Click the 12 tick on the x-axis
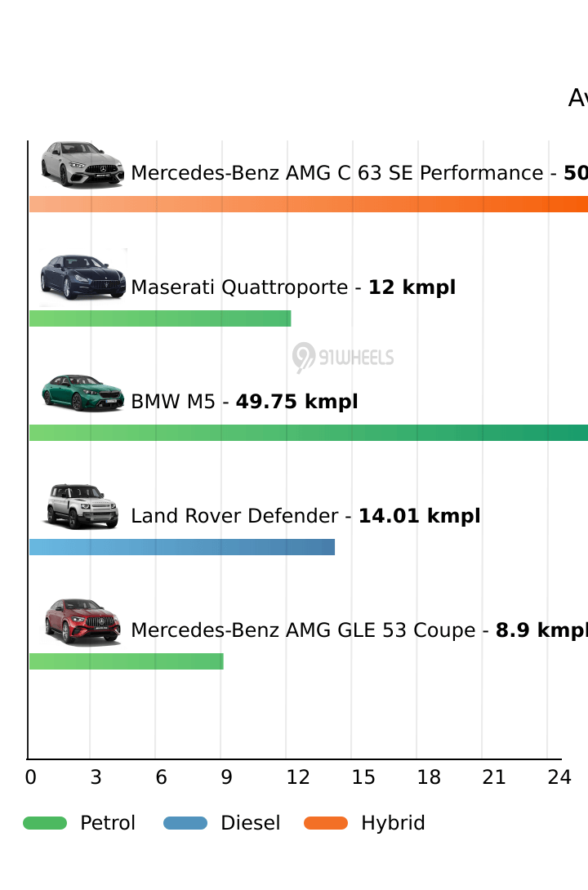 (298, 777)
